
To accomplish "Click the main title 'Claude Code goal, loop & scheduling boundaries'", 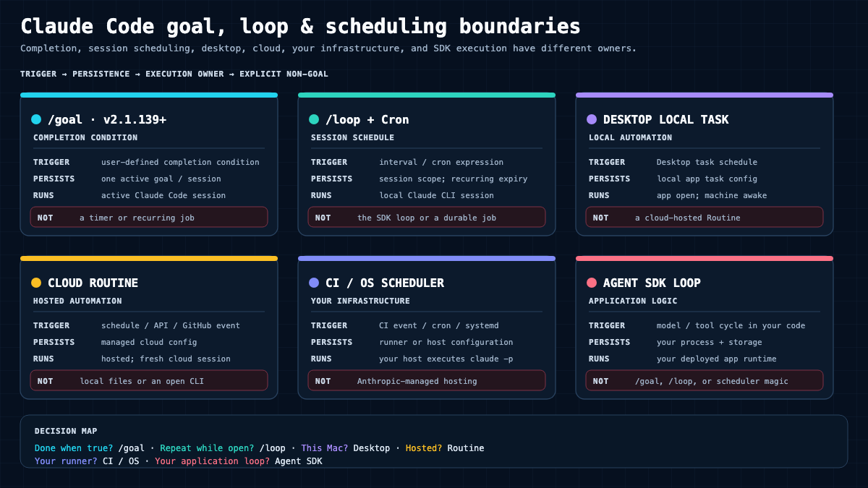I will (300, 26).
